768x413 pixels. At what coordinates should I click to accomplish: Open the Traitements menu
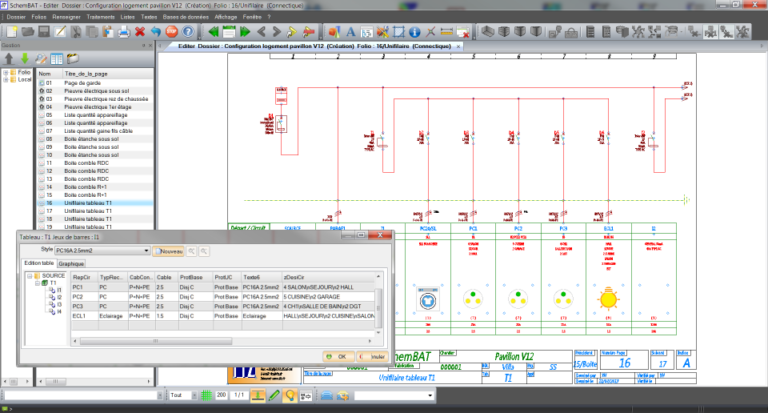point(100,17)
